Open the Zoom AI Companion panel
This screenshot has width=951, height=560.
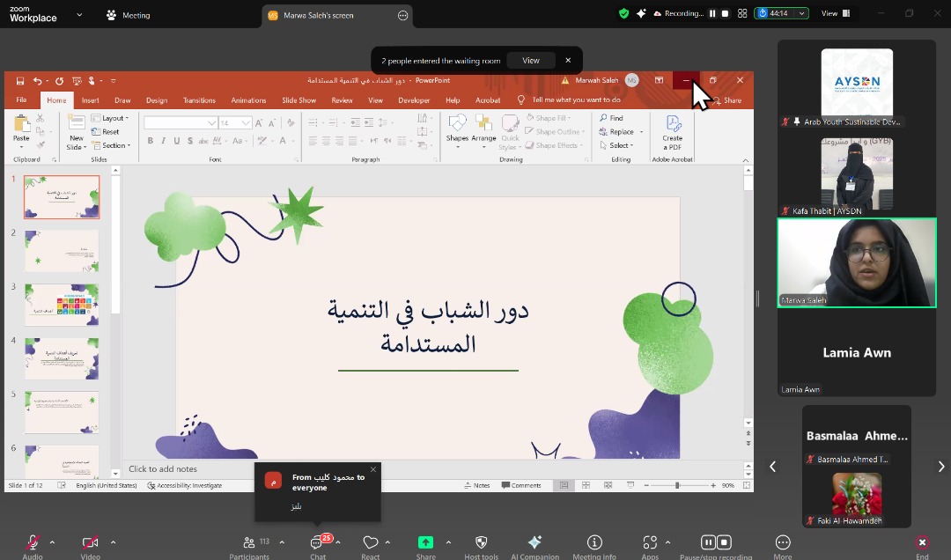pos(534,543)
